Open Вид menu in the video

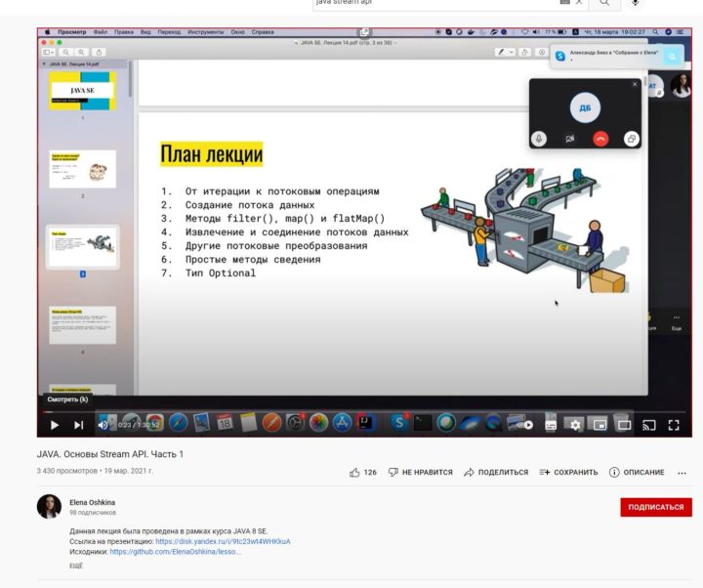(145, 32)
